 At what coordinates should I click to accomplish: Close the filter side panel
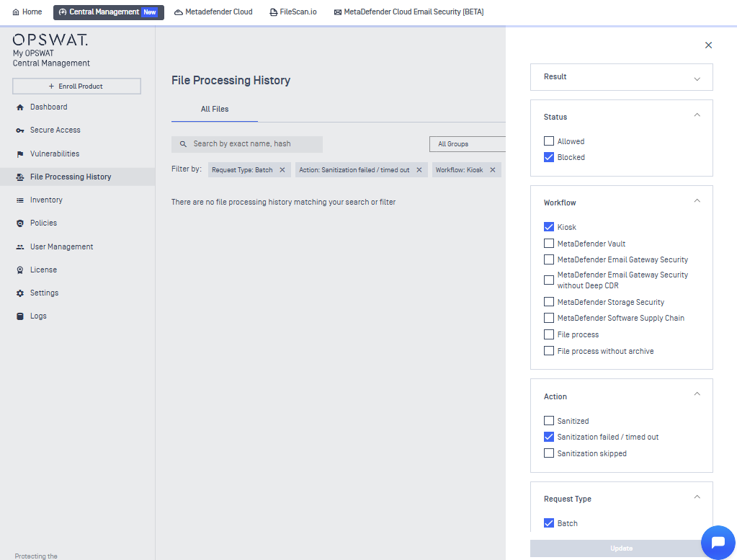point(708,45)
